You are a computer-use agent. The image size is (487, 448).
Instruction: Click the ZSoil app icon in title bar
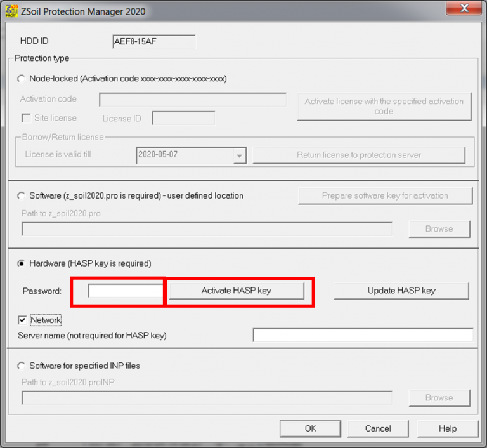tap(11, 11)
